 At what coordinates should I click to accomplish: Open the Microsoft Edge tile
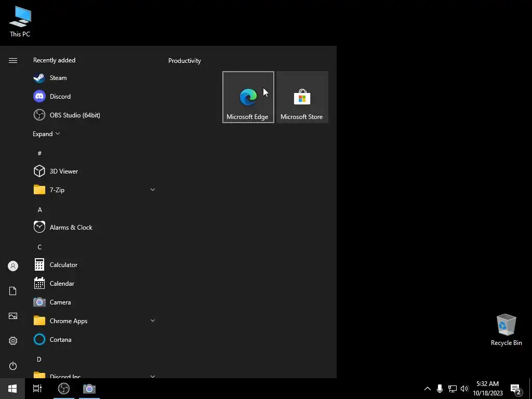point(248,97)
